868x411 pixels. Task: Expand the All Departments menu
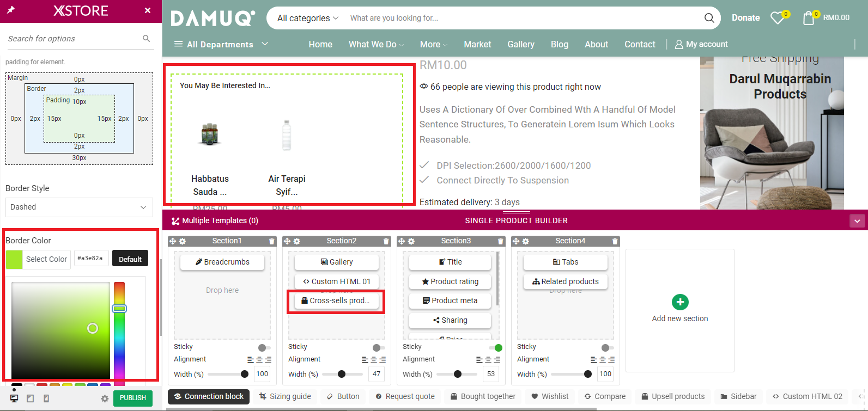pos(221,44)
